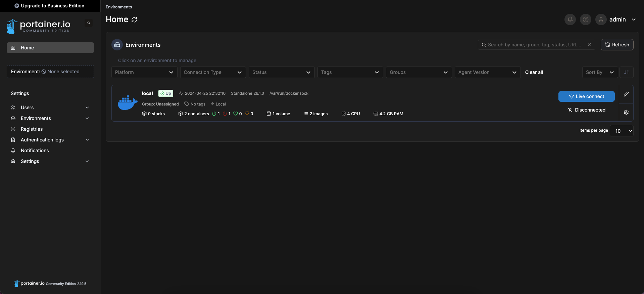Open the help question-mark icon
This screenshot has width=644, height=294.
click(x=585, y=19)
